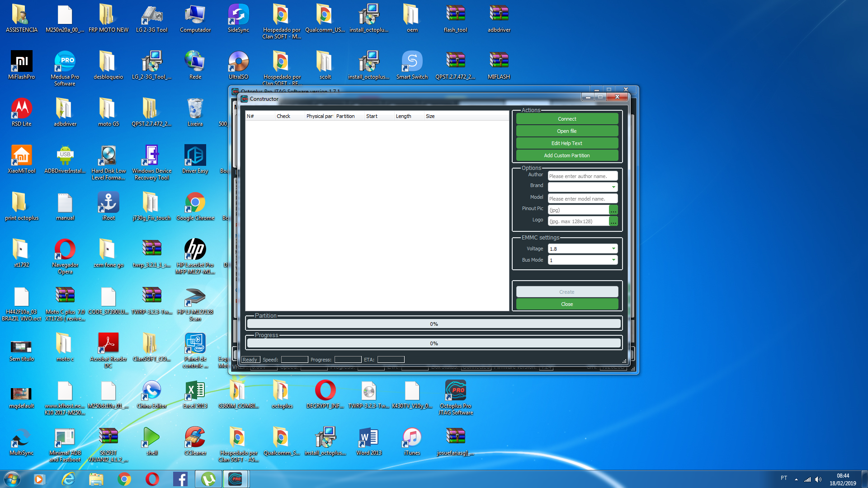Open Lixeira recycle bin icon
The height and width of the screenshot is (488, 868).
[x=195, y=113]
